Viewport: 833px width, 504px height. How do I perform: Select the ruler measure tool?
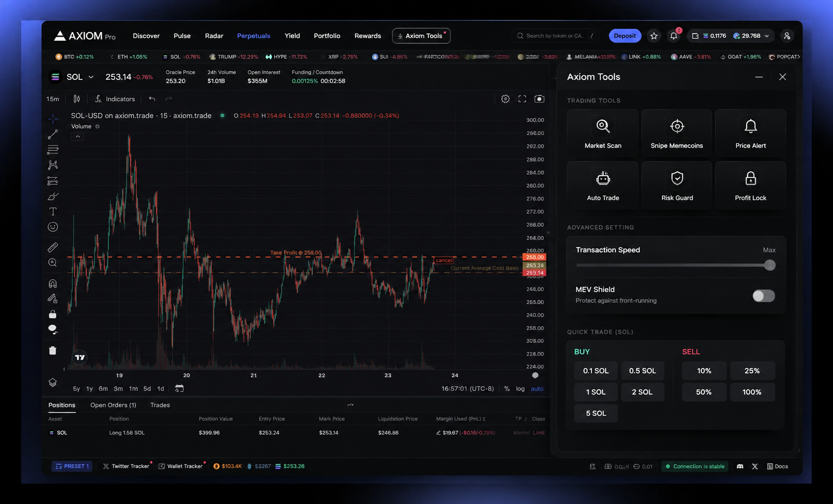pyautogui.click(x=53, y=247)
